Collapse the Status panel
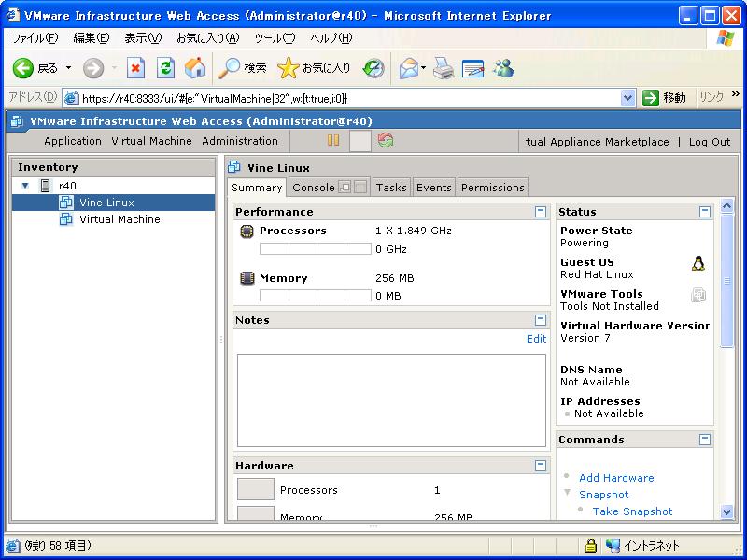747x560 pixels. point(705,212)
